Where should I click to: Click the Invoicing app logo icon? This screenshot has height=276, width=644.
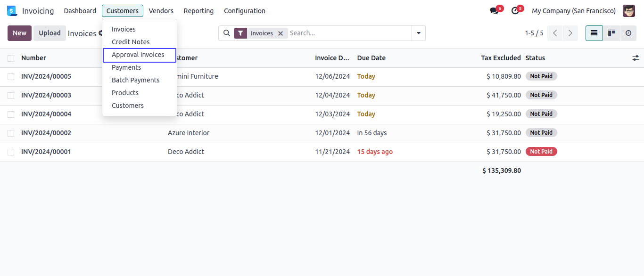(12, 11)
